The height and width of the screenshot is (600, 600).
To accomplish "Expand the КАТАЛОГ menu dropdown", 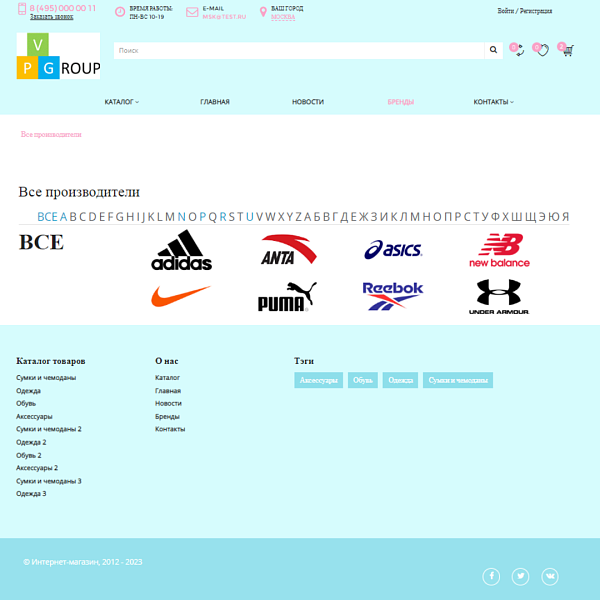I will (122, 102).
